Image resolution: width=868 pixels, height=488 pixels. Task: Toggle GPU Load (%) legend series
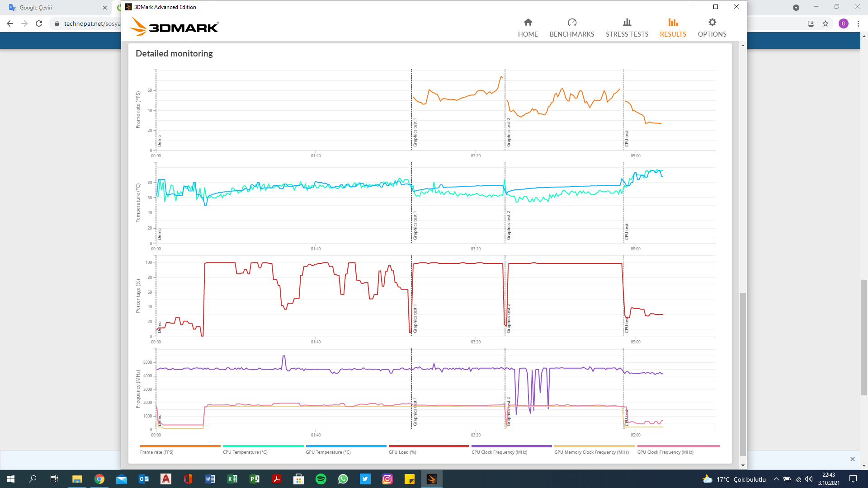(x=402, y=452)
